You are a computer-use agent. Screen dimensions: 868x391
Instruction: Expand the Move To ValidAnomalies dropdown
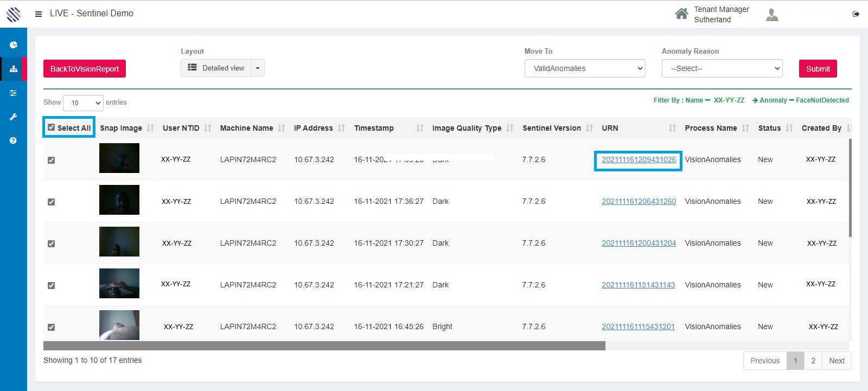coord(584,68)
